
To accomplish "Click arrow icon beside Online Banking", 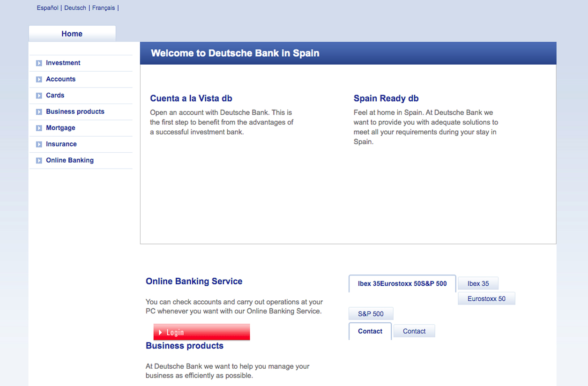I will tap(39, 161).
